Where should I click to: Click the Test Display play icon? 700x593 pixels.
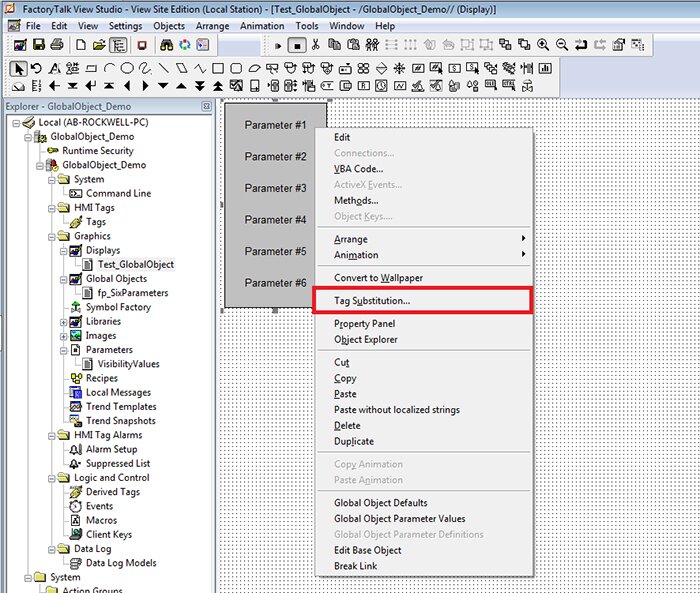pos(278,45)
